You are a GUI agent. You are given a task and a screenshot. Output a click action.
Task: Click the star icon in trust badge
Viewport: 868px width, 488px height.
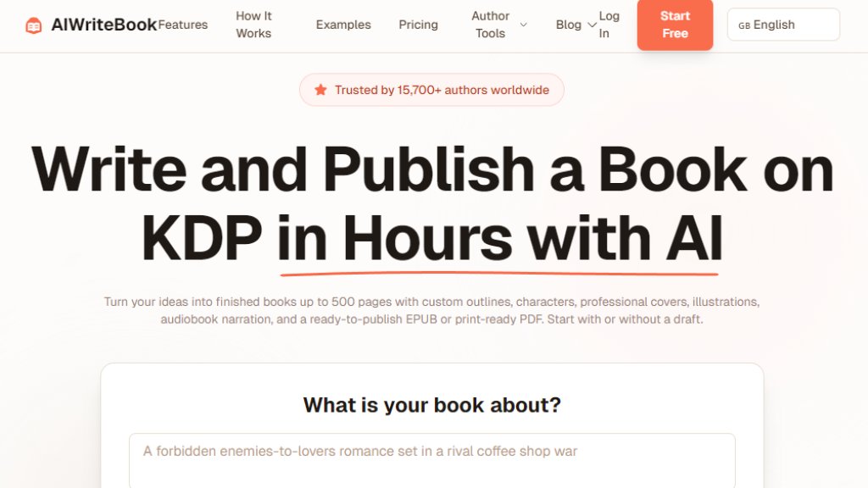320,90
